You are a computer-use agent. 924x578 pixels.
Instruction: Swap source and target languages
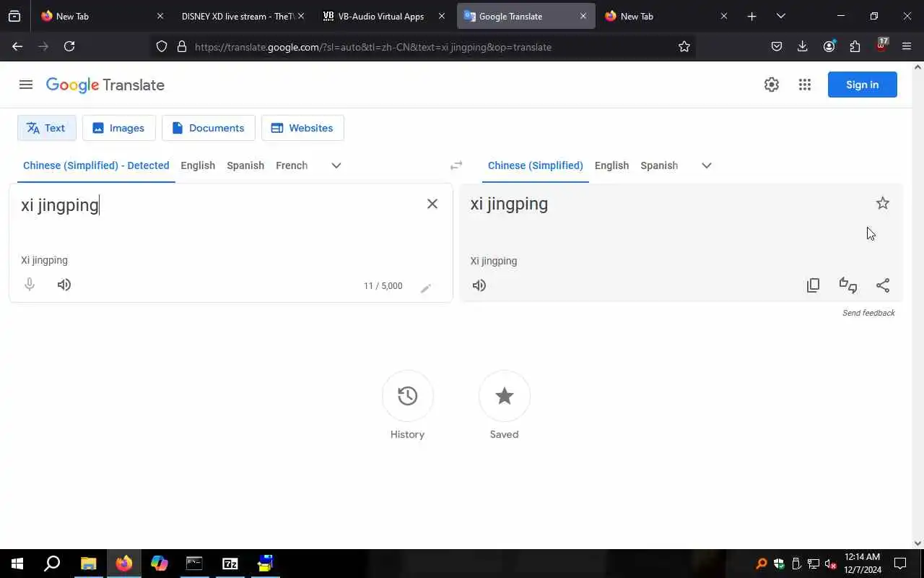pyautogui.click(x=456, y=165)
